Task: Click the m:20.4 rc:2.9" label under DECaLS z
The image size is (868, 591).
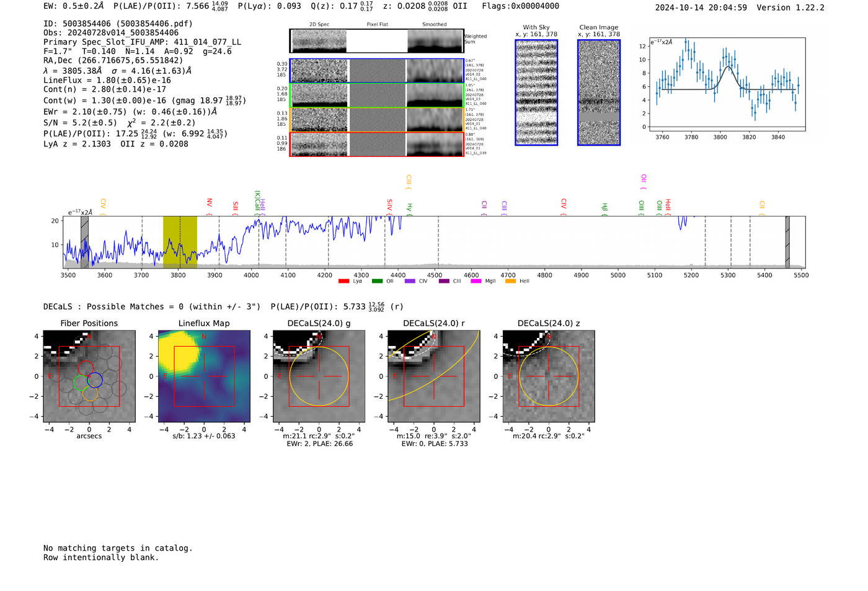Action: 549,436
